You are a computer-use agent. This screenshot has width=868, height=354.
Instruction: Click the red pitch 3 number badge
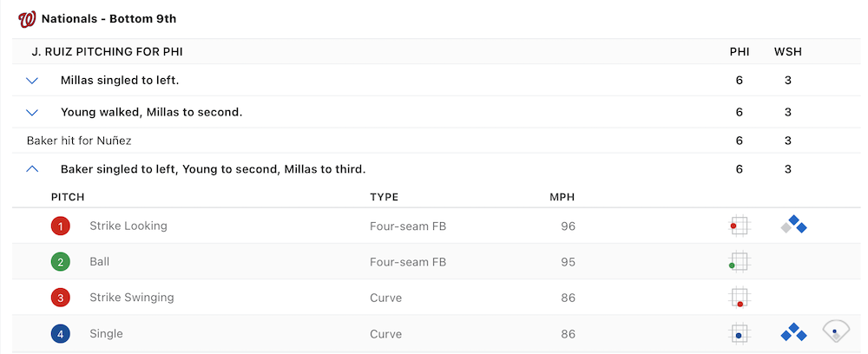click(60, 298)
